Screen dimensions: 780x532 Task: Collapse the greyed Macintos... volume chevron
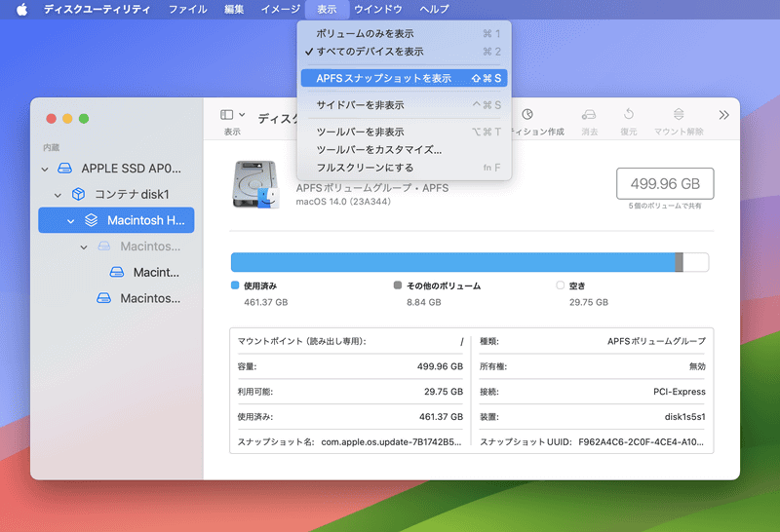(x=84, y=247)
